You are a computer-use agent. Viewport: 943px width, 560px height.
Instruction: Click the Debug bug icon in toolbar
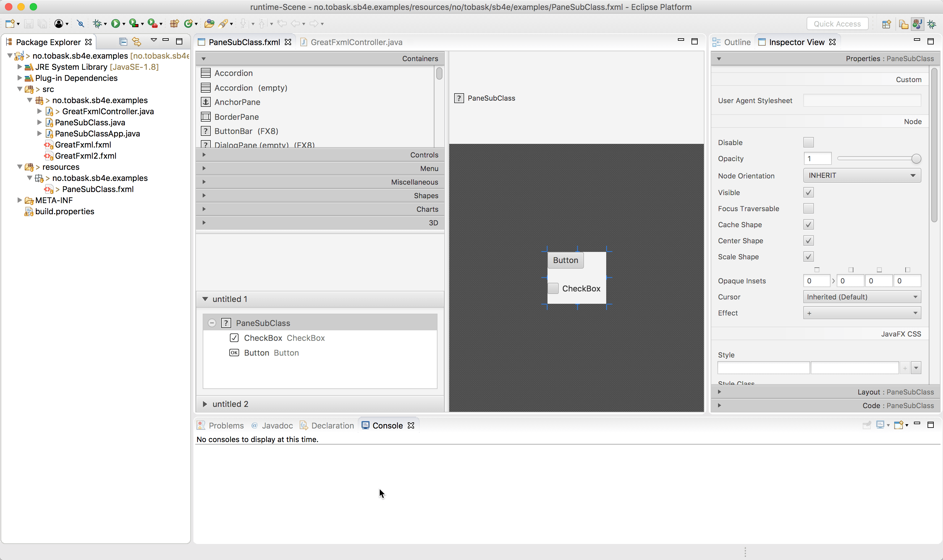point(97,24)
